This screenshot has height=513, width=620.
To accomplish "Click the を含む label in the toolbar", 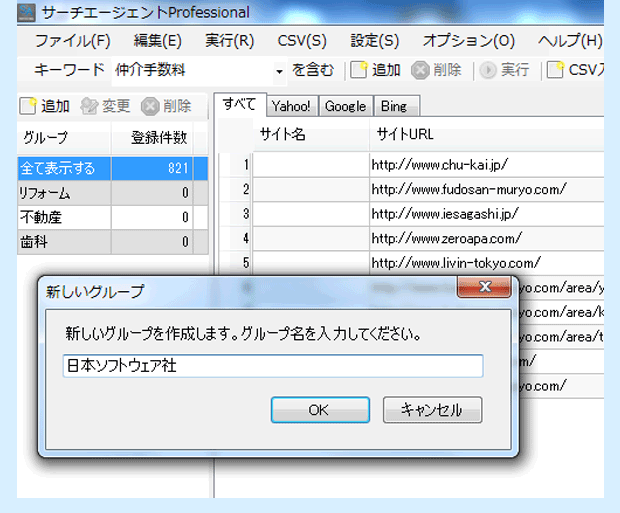I will 313,70.
